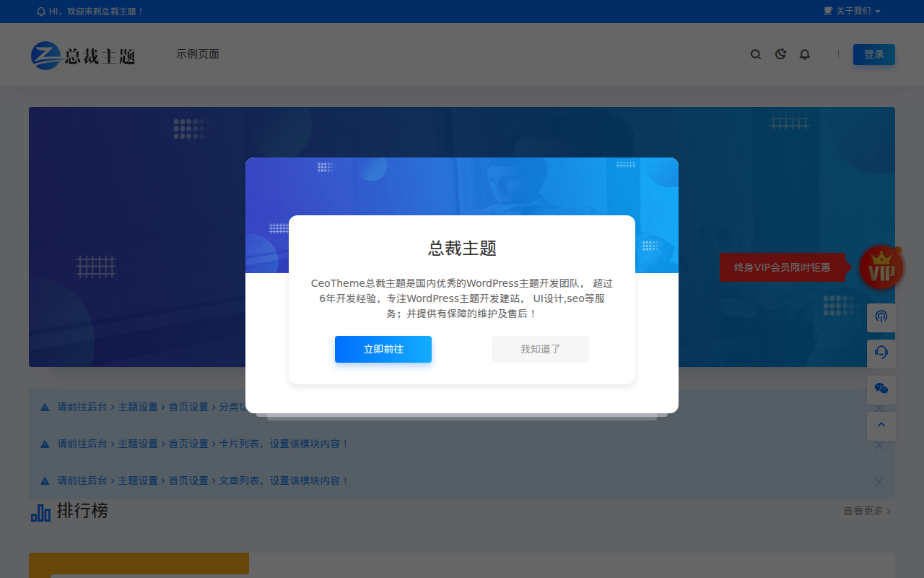Dismiss popup with the 我知道了 button
This screenshot has height=578, width=924.
541,349
